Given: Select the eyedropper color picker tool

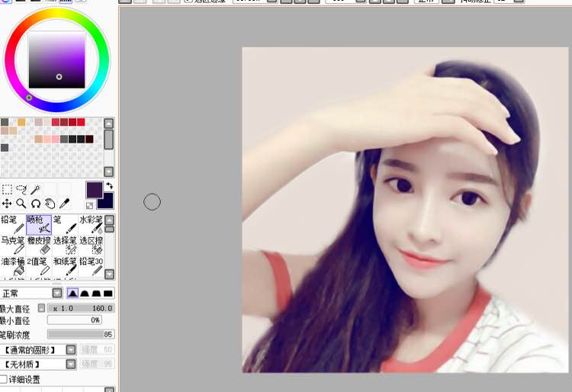Looking at the screenshot, I should coord(65,204).
